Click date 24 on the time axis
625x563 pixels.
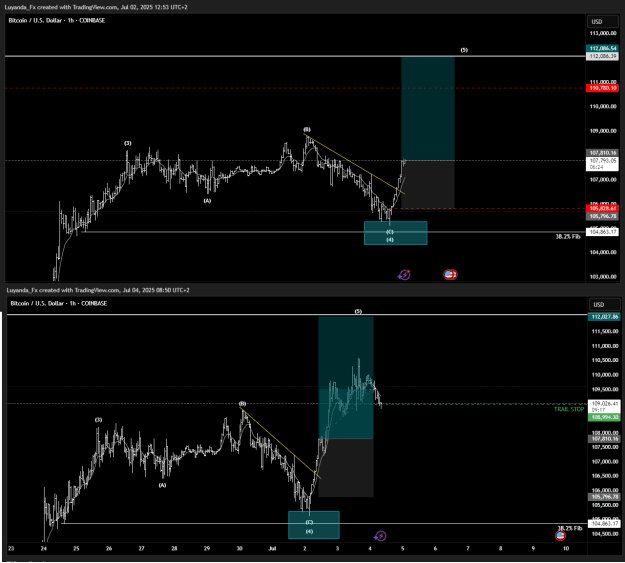point(44,549)
